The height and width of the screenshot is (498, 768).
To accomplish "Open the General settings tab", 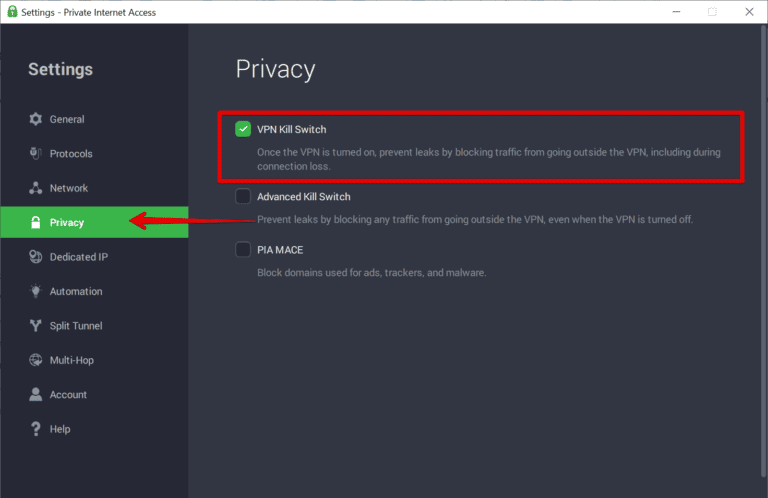I will click(x=67, y=119).
